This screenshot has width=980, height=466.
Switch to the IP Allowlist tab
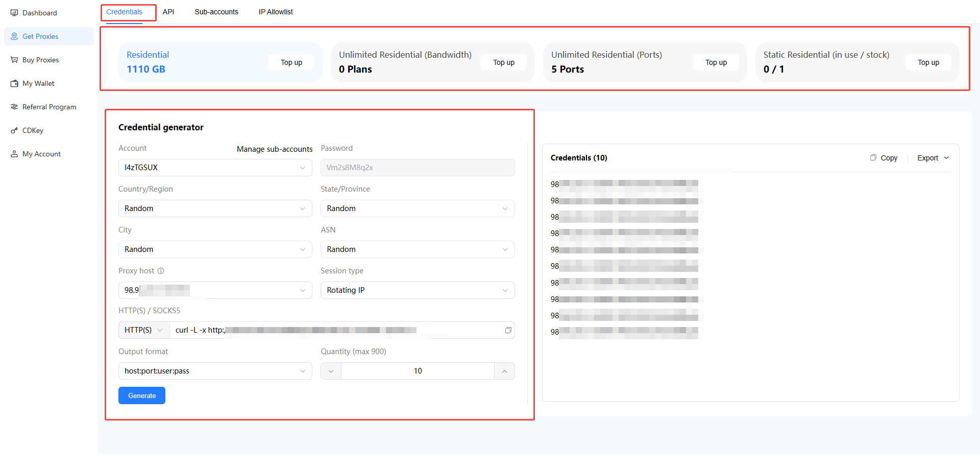pos(276,12)
